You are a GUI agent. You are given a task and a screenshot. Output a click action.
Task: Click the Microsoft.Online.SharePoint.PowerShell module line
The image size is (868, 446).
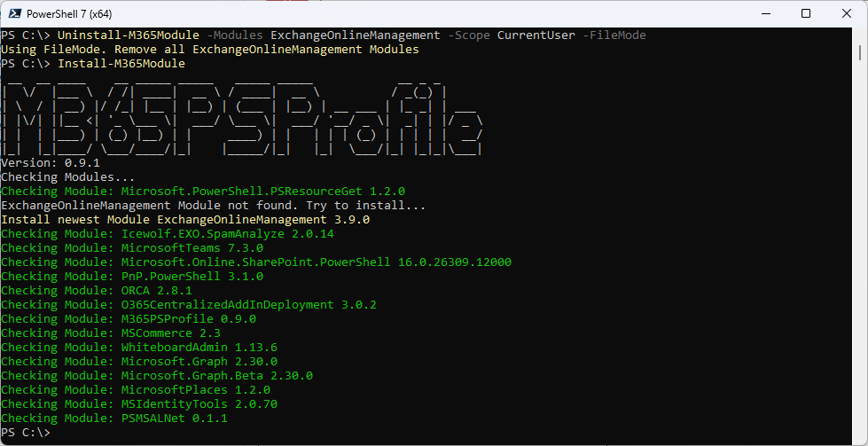(256, 262)
